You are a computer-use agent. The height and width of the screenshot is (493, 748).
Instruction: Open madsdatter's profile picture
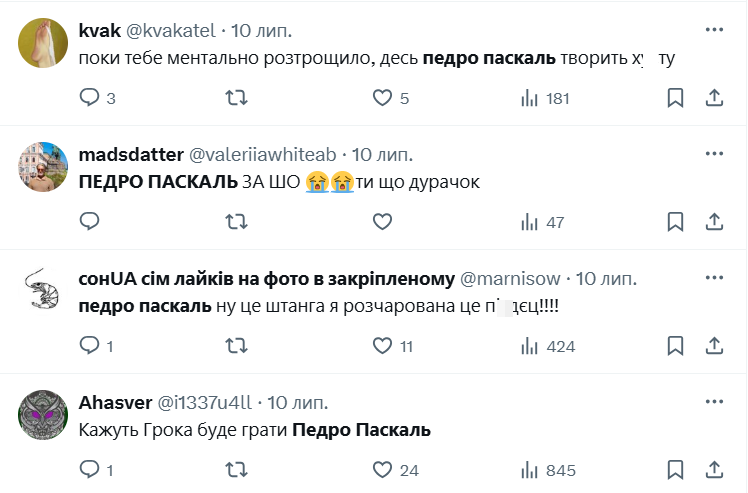(44, 167)
